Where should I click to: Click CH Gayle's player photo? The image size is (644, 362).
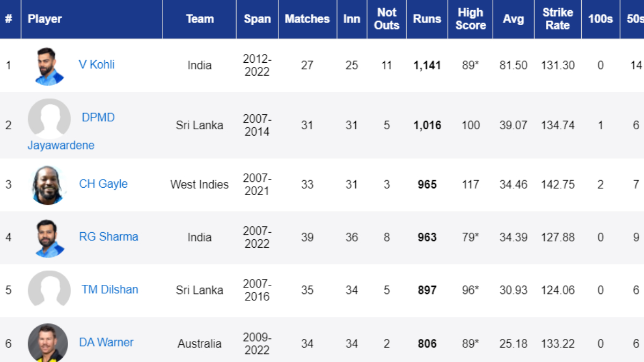point(49,184)
